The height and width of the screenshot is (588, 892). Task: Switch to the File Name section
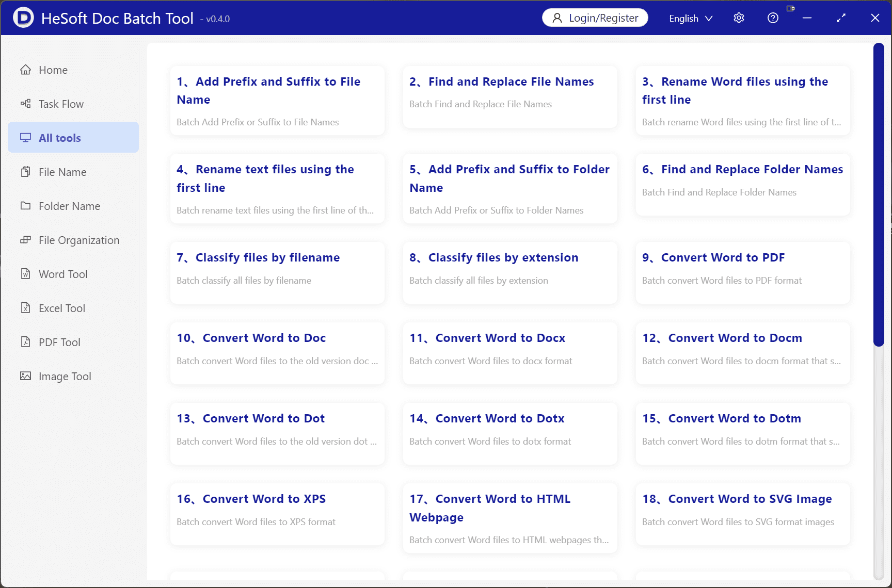point(62,172)
